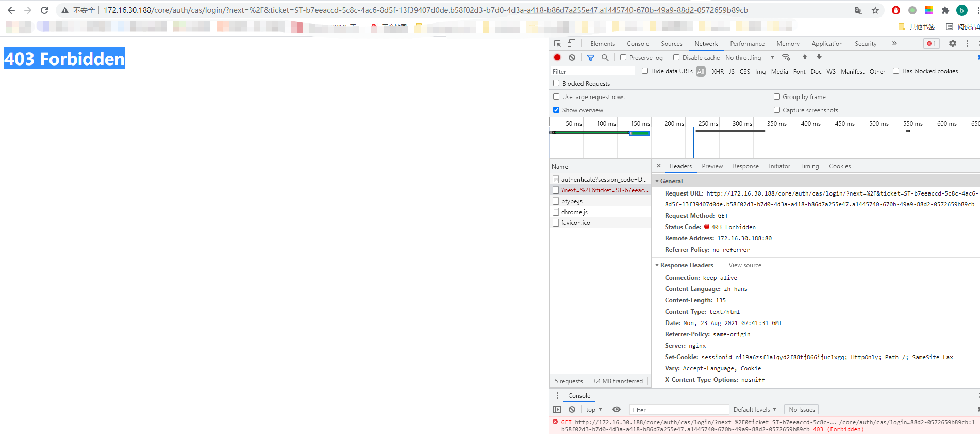The image size is (980, 436).
Task: Reload the page with the refresh icon
Action: pos(44,10)
